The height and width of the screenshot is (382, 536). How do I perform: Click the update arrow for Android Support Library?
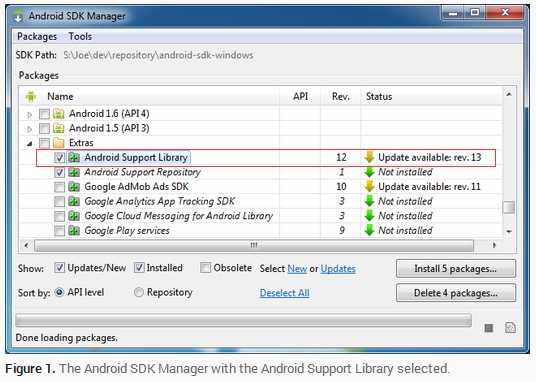[x=369, y=157]
